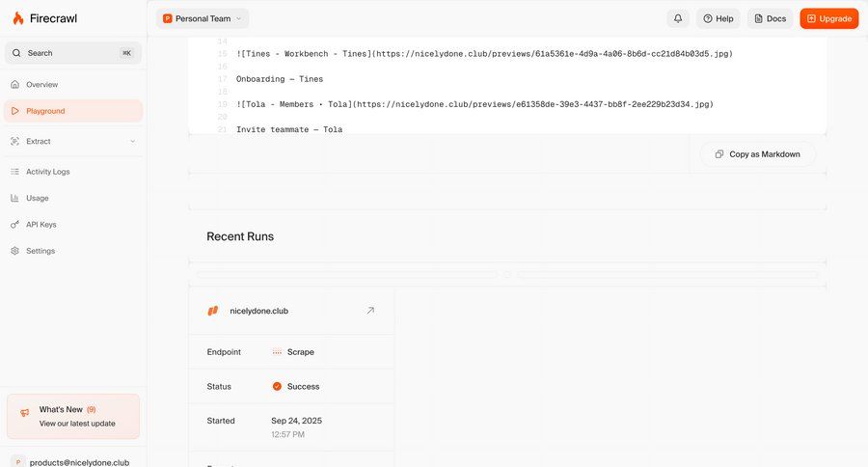Click the Firecrawl flame logo

click(x=17, y=18)
